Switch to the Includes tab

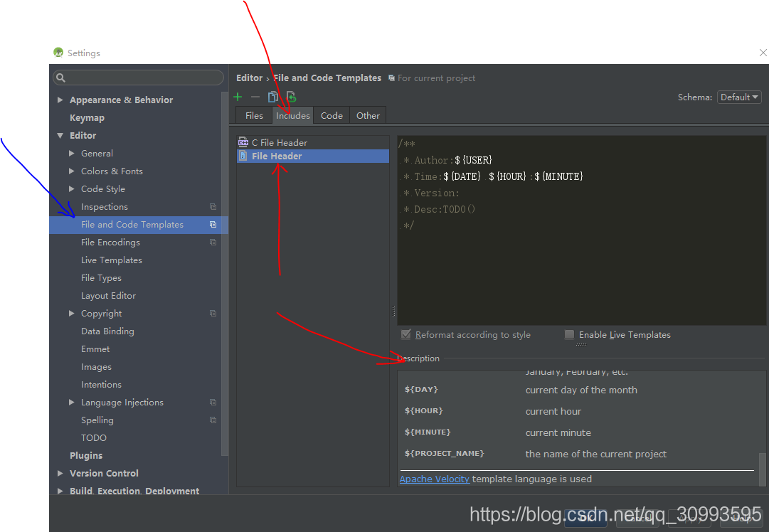(x=293, y=115)
